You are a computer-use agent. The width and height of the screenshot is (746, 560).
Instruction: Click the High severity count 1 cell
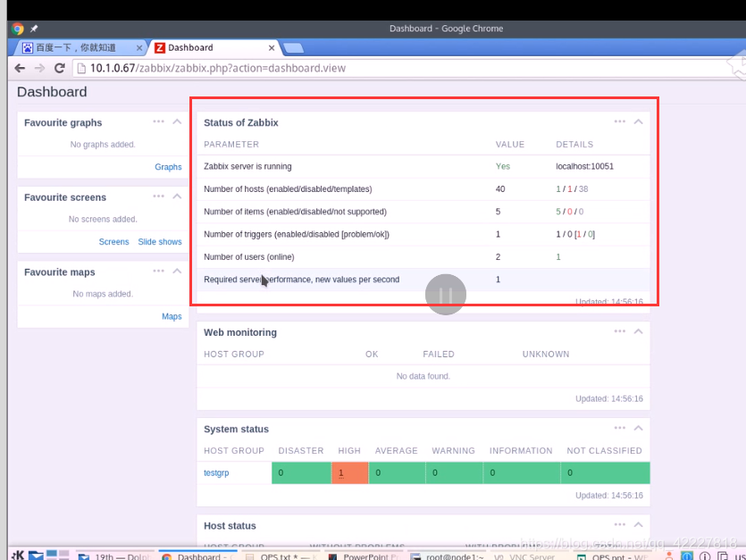point(349,473)
